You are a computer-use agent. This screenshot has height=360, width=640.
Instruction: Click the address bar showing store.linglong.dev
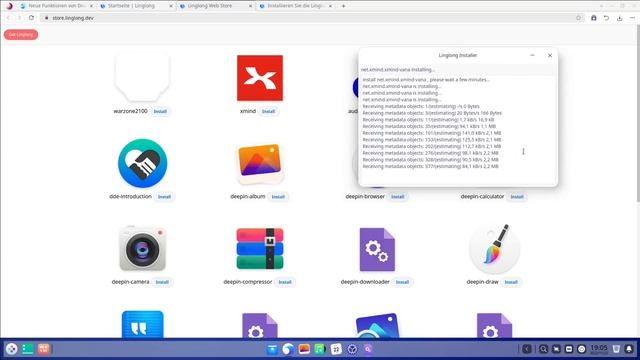click(x=312, y=18)
